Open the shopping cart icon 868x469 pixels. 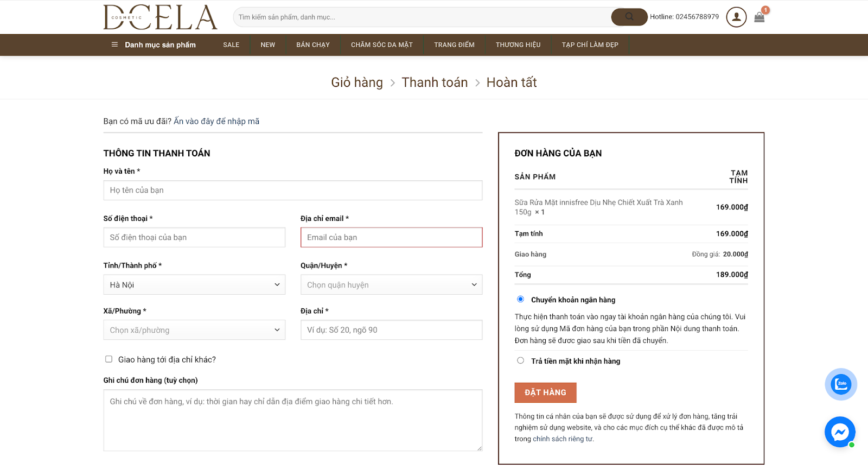click(x=759, y=17)
